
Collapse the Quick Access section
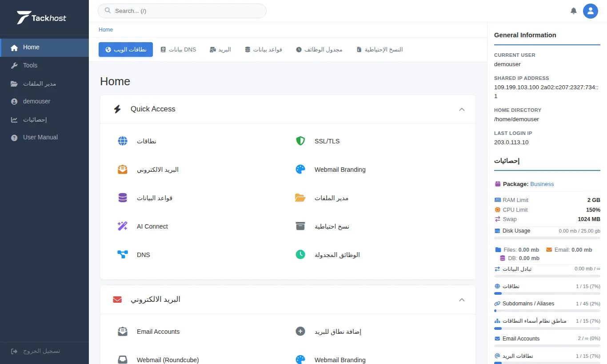(x=462, y=109)
